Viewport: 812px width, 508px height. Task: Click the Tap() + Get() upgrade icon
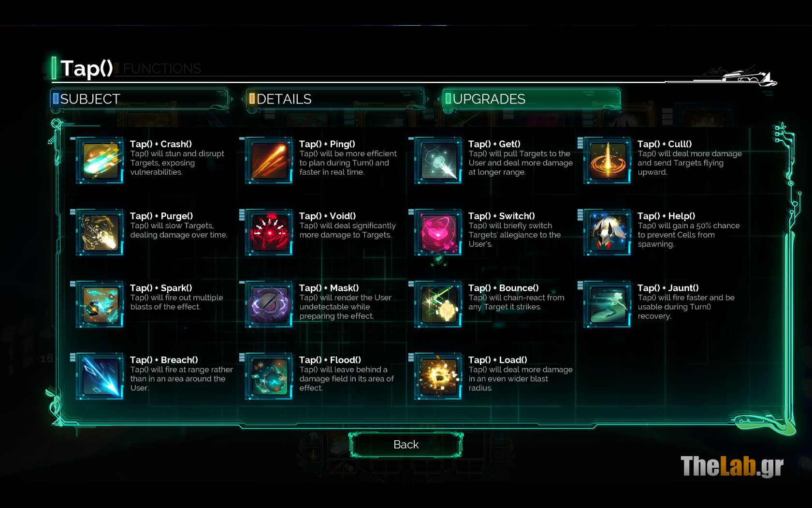[438, 160]
